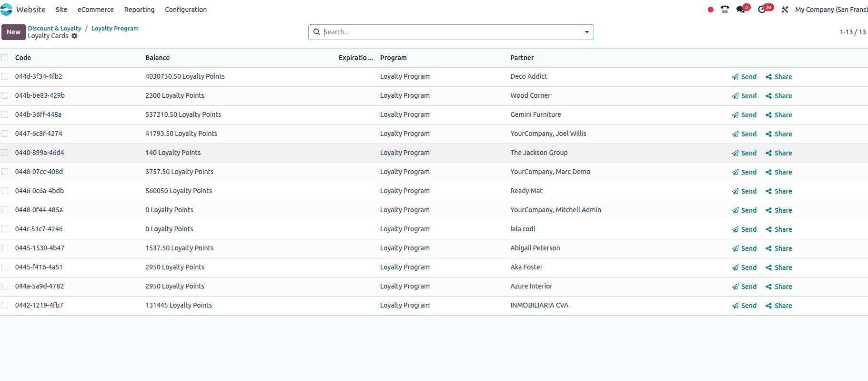Open the Reporting menu
This screenshot has height=381, width=868.
coord(139,10)
